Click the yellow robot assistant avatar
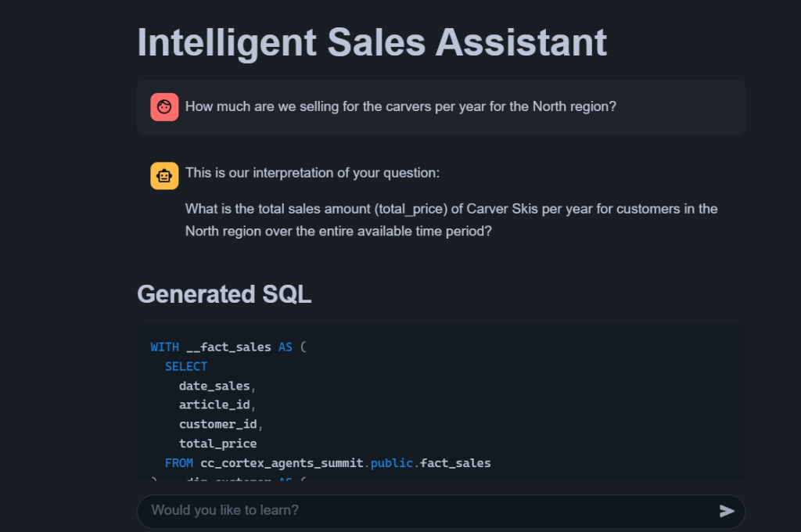 (164, 174)
